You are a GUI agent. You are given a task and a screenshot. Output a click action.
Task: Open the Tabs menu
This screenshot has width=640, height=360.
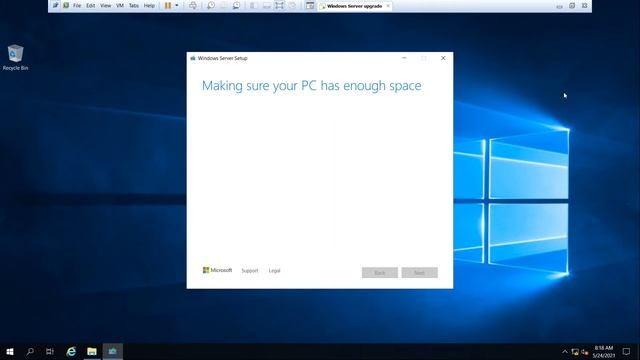pyautogui.click(x=133, y=6)
